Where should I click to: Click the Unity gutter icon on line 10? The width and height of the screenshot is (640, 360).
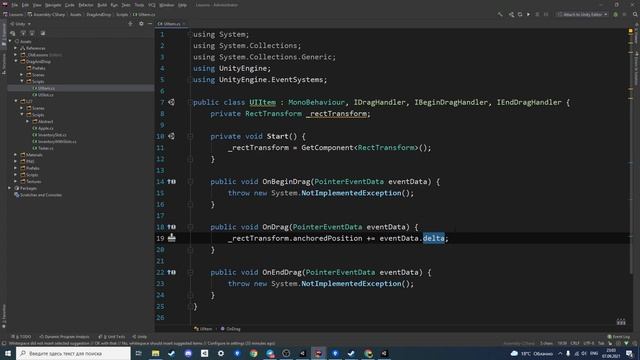[171, 136]
